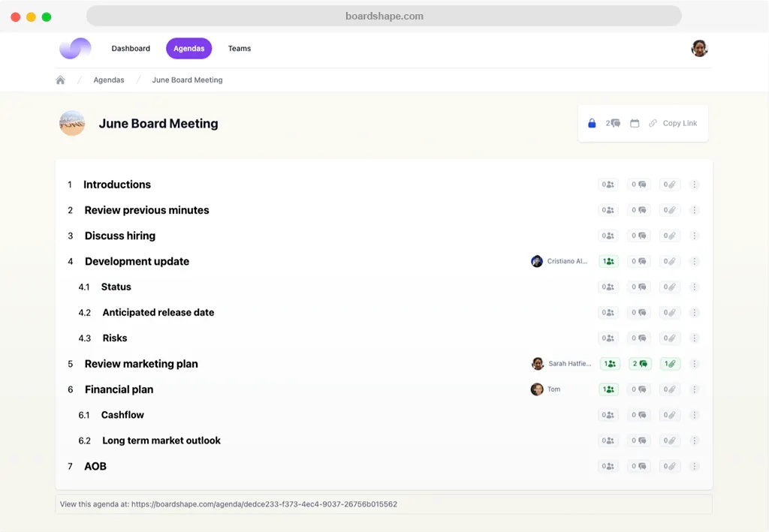The image size is (769, 532).
Task: Click Agendas in the breadcrumb trail
Action: tap(108, 80)
